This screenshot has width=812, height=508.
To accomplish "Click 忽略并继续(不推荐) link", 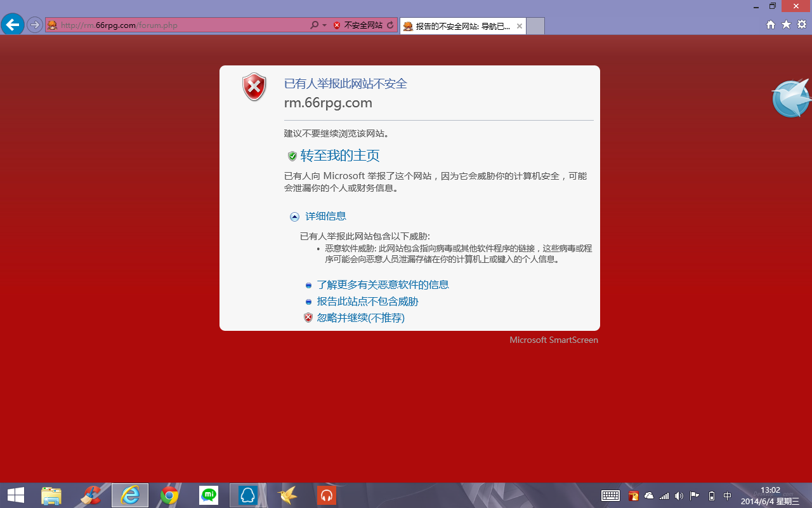I will (x=361, y=318).
